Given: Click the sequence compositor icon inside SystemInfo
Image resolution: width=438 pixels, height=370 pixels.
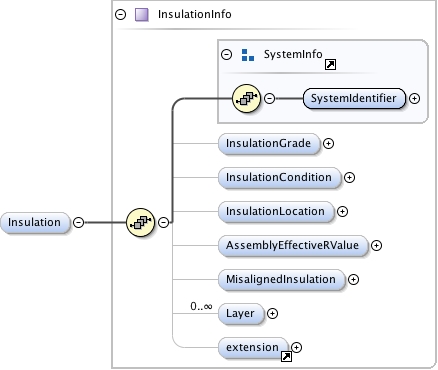Looking at the screenshot, I should 246,98.
